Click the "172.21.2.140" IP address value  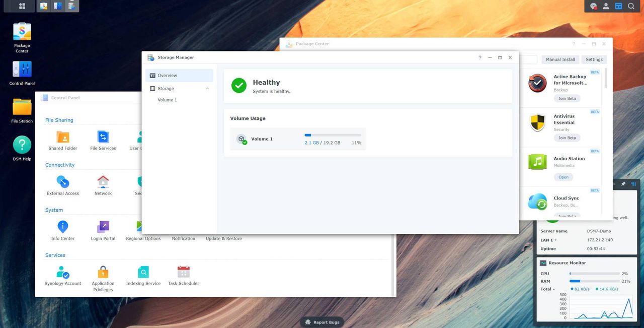coord(600,240)
